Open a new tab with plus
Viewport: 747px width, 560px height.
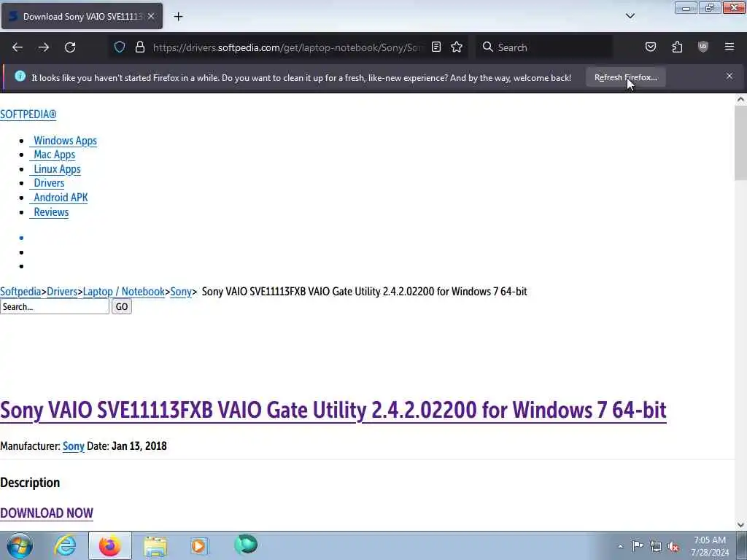178,17
